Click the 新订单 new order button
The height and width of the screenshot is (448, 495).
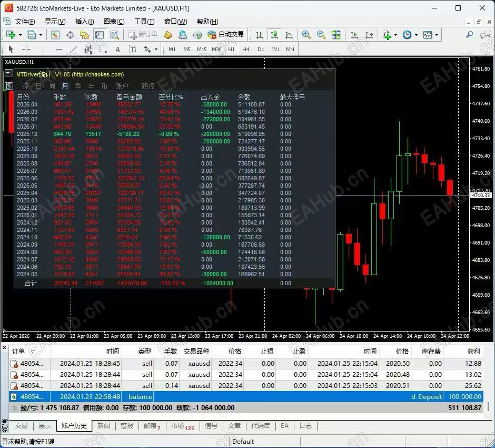[x=143, y=34]
